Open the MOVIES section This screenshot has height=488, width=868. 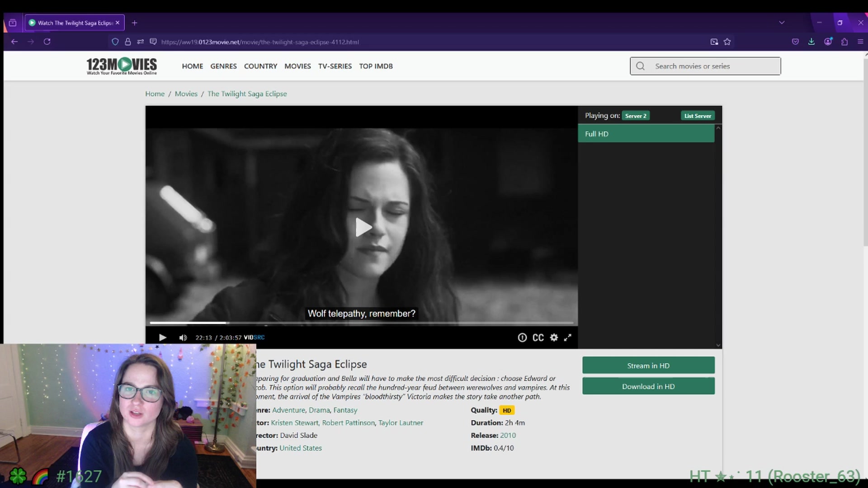click(x=297, y=66)
